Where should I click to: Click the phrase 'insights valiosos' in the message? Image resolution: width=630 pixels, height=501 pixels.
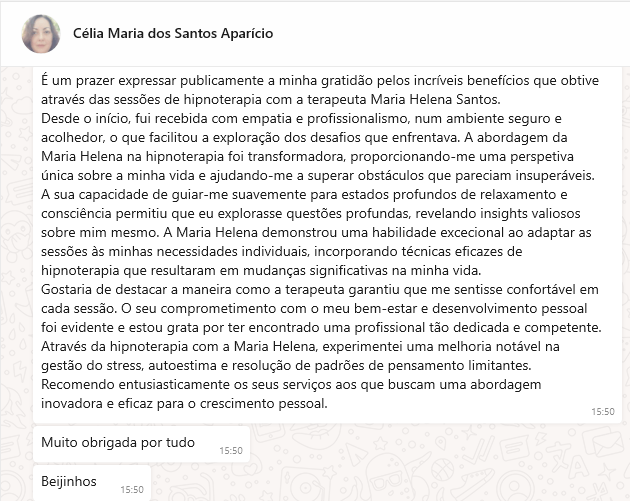click(x=530, y=214)
